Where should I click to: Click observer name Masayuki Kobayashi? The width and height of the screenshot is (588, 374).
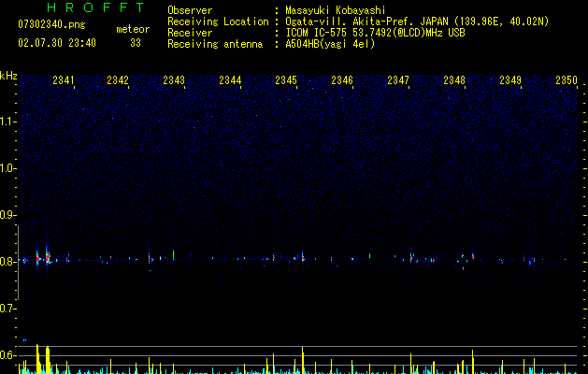click(336, 10)
